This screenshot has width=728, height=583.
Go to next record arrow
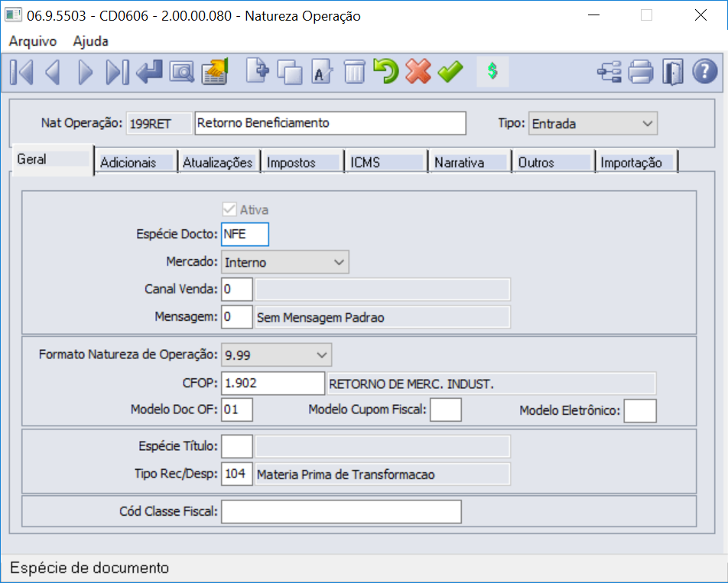86,72
